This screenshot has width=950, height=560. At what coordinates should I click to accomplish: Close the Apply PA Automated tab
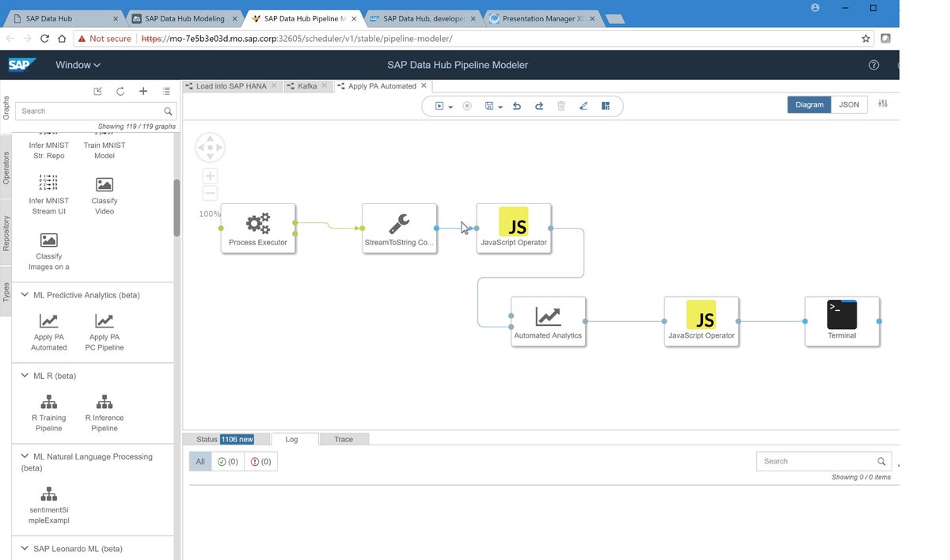[x=424, y=86]
